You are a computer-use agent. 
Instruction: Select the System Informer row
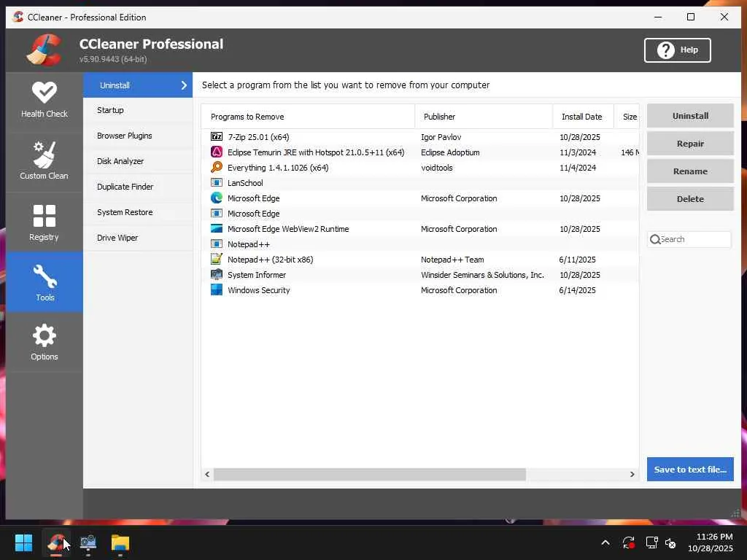click(x=420, y=274)
